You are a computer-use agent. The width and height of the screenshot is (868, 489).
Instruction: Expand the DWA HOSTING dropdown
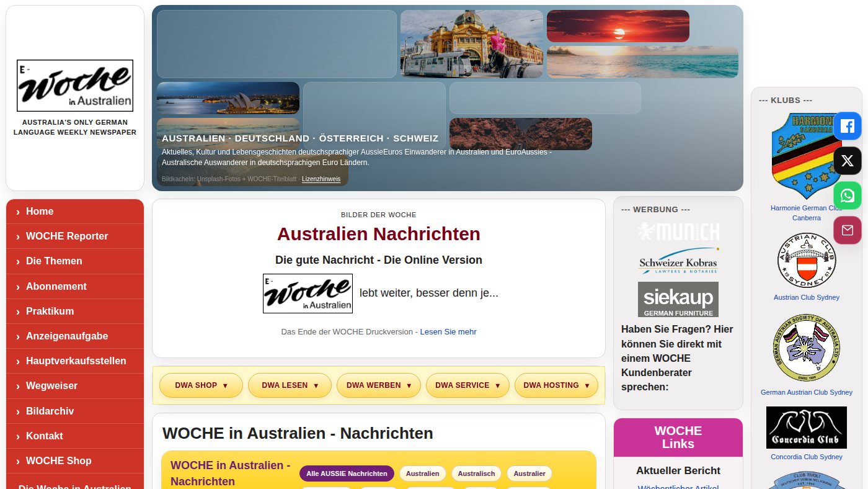coord(556,385)
